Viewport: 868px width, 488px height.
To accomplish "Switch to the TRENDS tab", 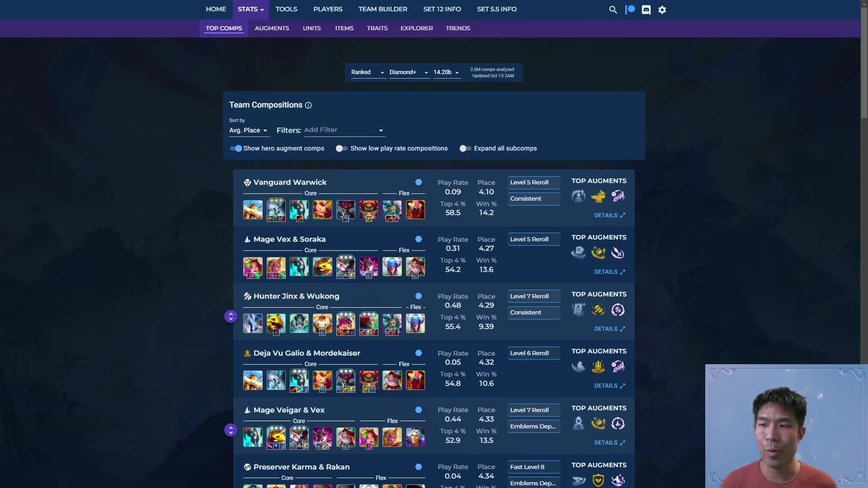I will [x=458, y=28].
